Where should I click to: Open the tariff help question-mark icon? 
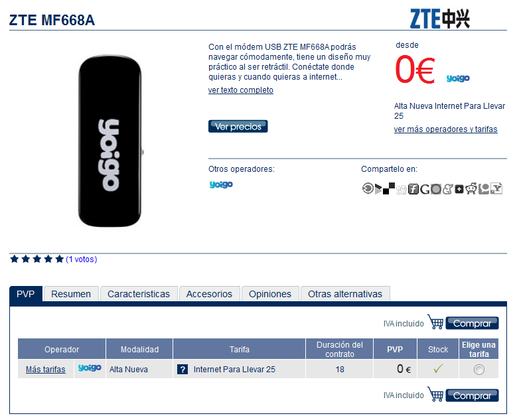(x=183, y=369)
